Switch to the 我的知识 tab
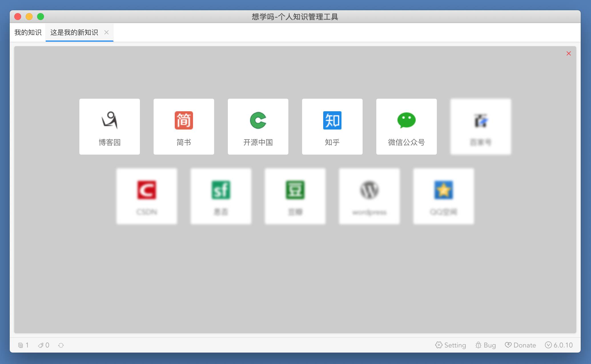 pos(28,33)
